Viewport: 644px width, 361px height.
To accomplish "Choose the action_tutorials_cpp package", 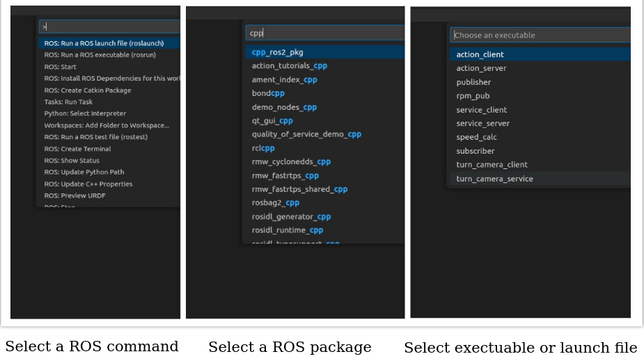I will [x=289, y=66].
